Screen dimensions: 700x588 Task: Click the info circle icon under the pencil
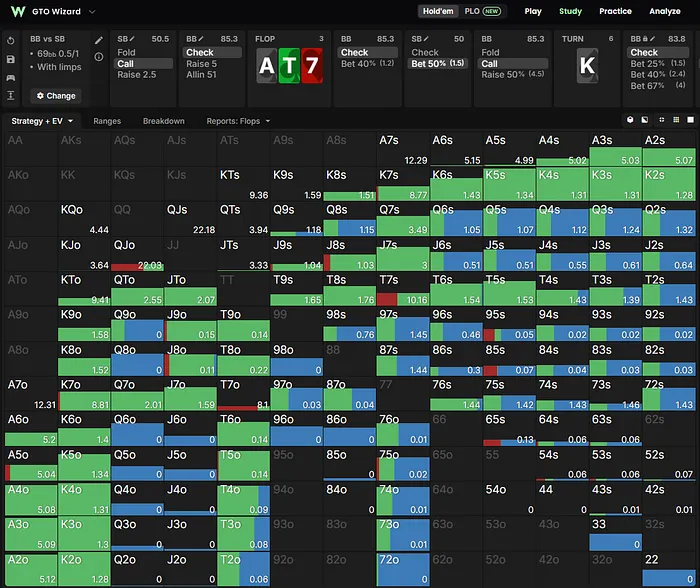click(99, 57)
